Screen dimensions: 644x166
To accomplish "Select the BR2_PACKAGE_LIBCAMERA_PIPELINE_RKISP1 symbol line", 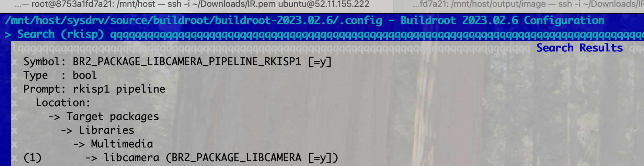I will 177,62.
